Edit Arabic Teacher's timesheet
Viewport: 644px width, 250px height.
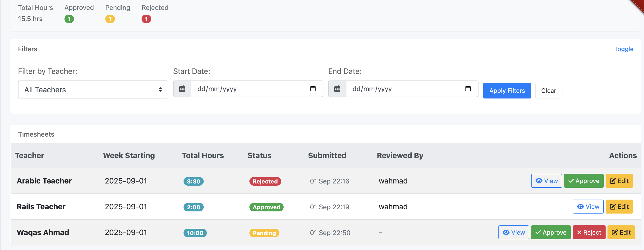coord(619,181)
